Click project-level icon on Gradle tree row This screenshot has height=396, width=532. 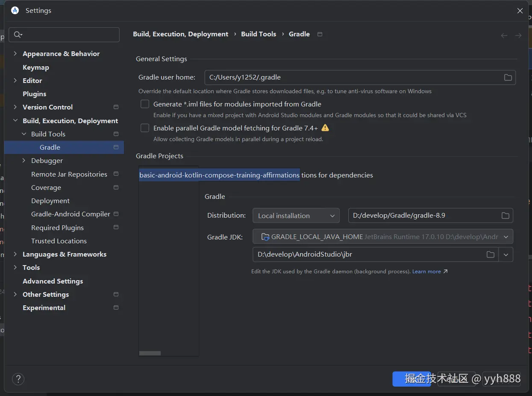[x=116, y=147]
